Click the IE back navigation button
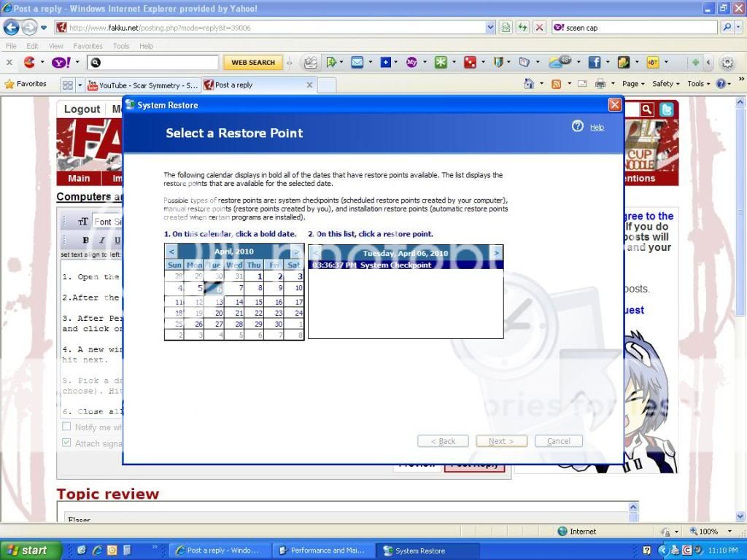747x560 pixels. (12, 28)
